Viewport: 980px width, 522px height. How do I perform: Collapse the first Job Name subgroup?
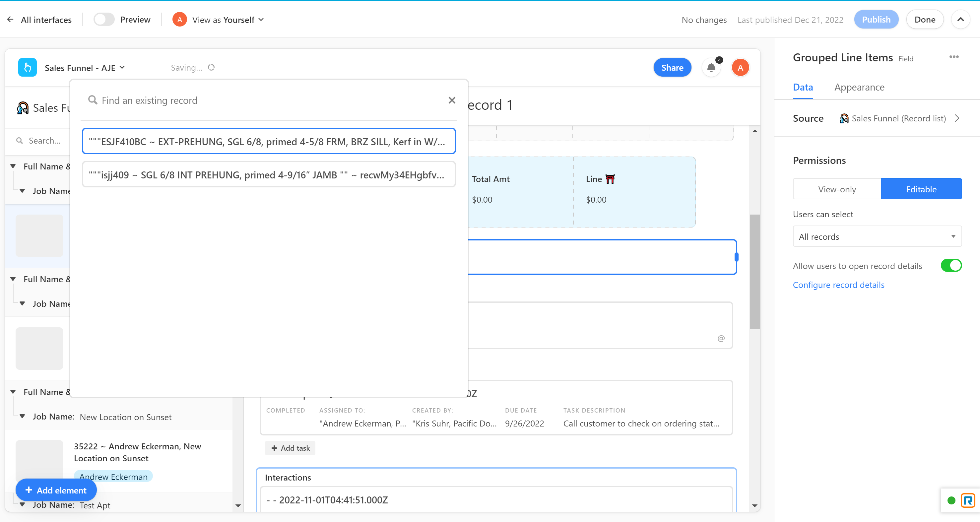click(23, 191)
